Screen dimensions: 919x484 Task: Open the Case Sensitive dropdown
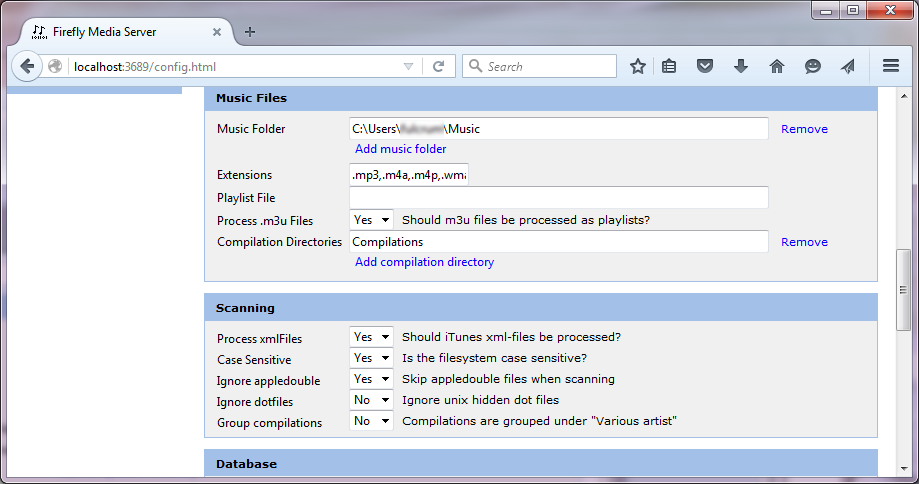(371, 358)
